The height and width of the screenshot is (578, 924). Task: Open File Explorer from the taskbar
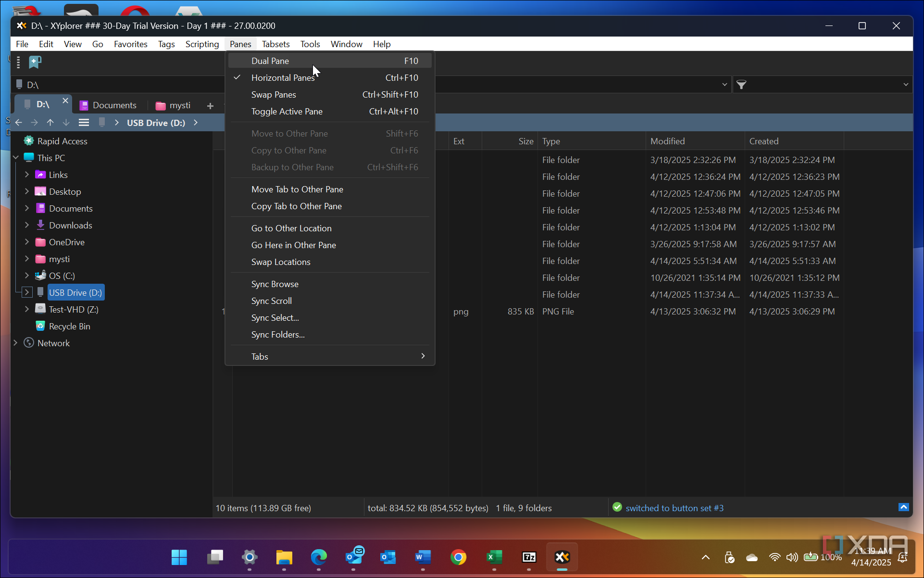(284, 557)
